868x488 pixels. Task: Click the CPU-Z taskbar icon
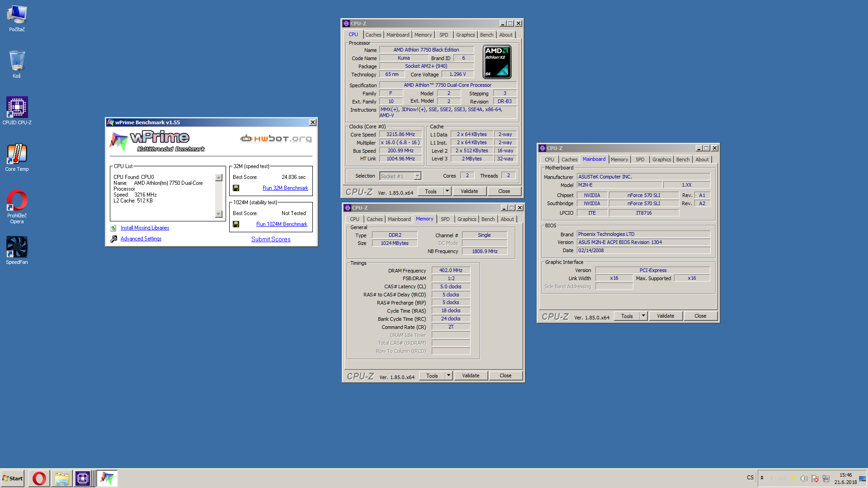(x=83, y=479)
